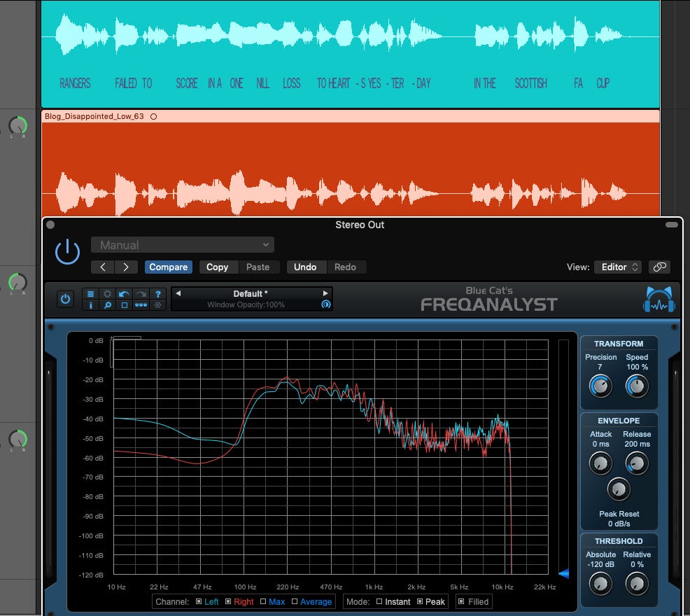This screenshot has width=690, height=616.
Task: Click the Window Opacity:100% text
Action: (246, 304)
